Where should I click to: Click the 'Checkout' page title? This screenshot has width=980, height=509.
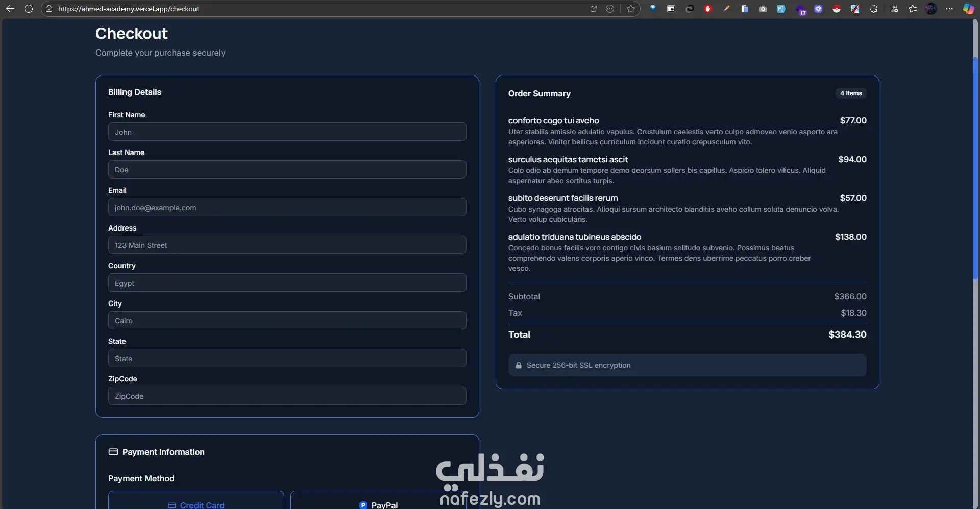tap(132, 33)
